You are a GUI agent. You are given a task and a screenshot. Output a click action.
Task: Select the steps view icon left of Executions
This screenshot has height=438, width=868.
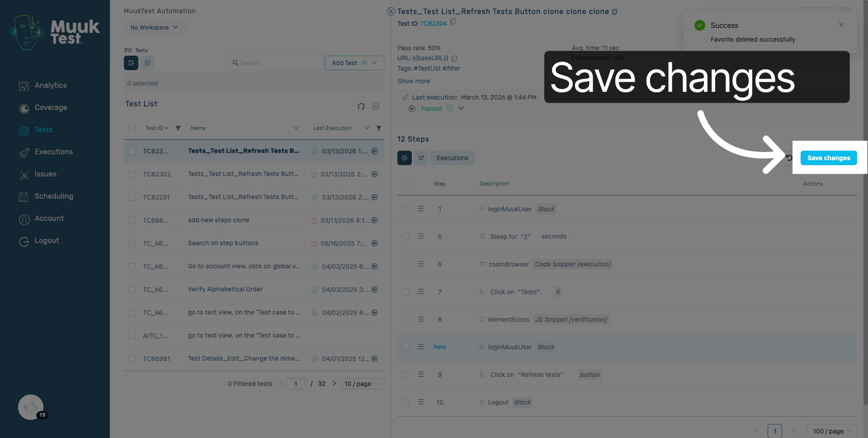405,158
